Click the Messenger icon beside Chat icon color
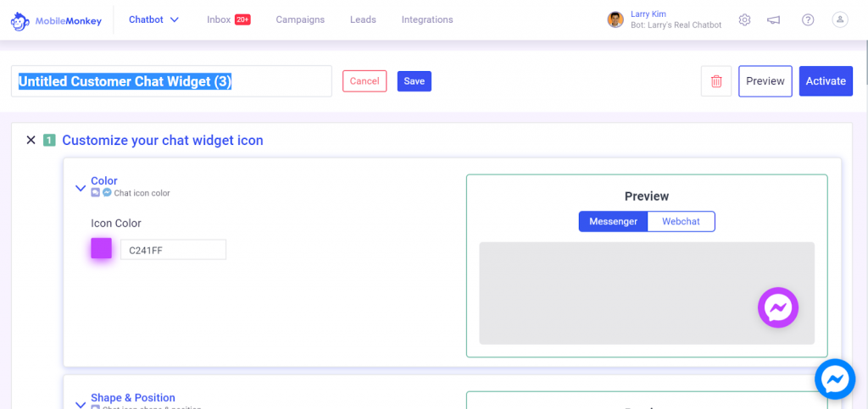This screenshot has height=409, width=868. [107, 193]
